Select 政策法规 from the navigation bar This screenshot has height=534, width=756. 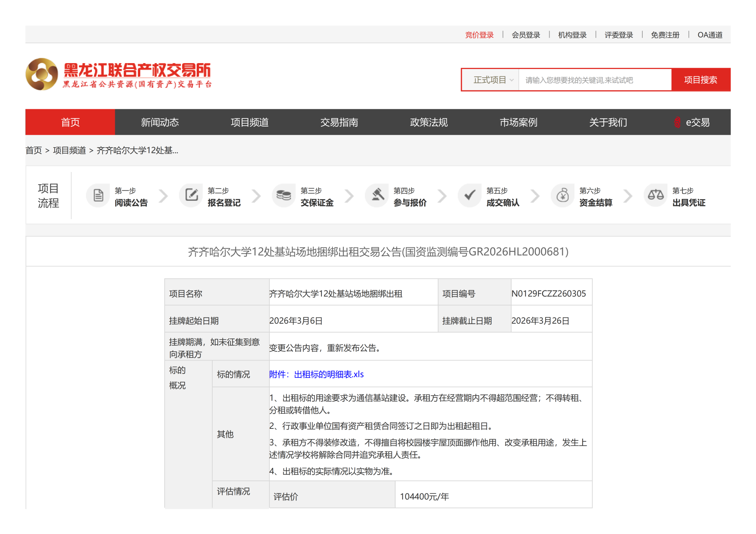429,123
